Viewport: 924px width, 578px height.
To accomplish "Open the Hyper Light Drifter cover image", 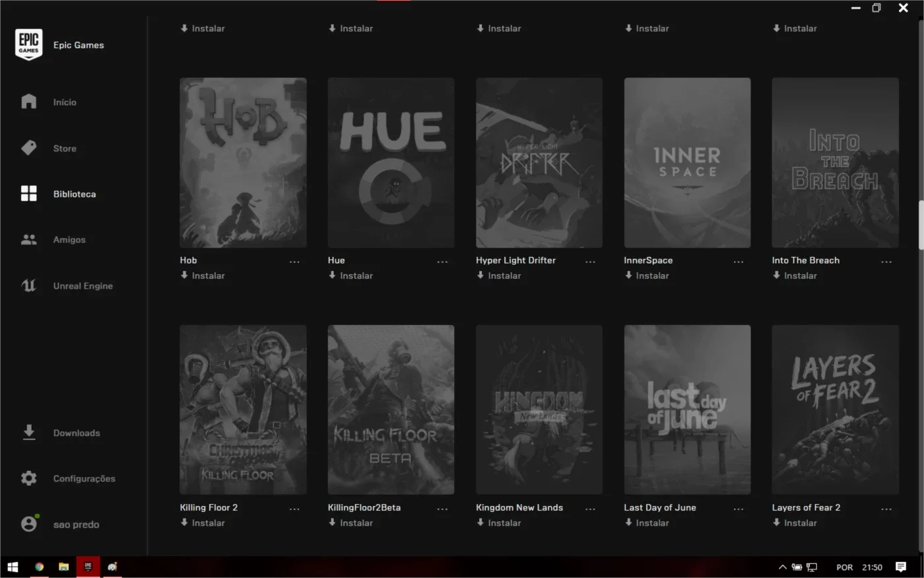I will point(539,163).
